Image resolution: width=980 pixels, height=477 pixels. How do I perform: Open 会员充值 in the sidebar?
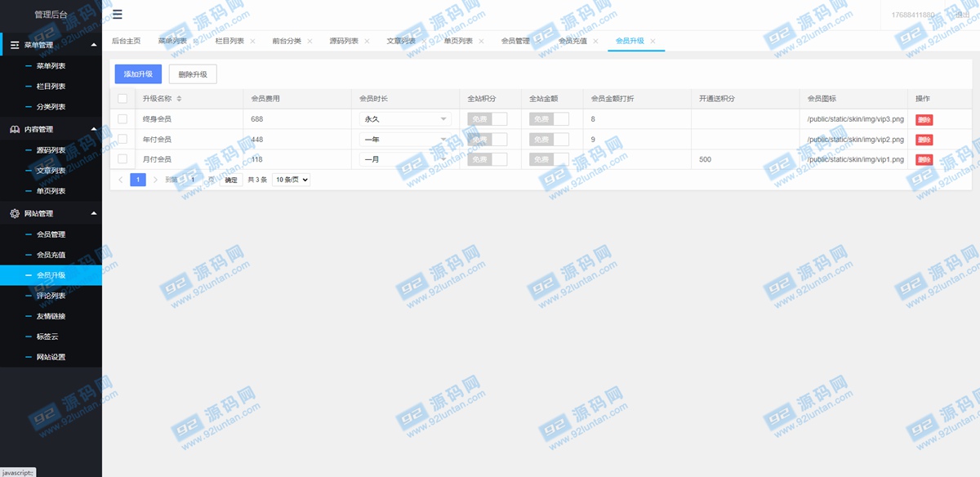51,255
